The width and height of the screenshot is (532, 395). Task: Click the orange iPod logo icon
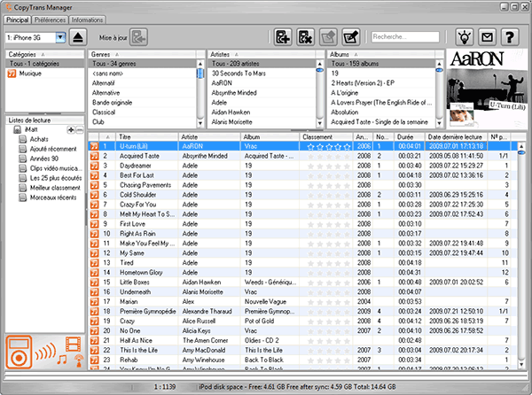[19, 352]
